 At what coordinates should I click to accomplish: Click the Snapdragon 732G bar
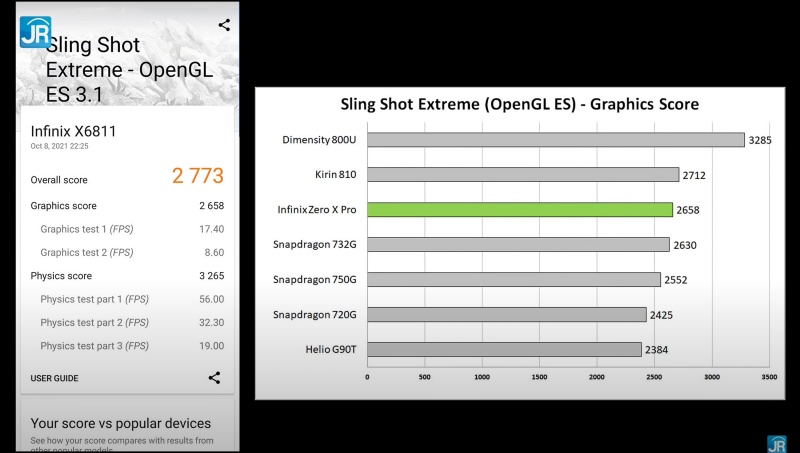(518, 245)
